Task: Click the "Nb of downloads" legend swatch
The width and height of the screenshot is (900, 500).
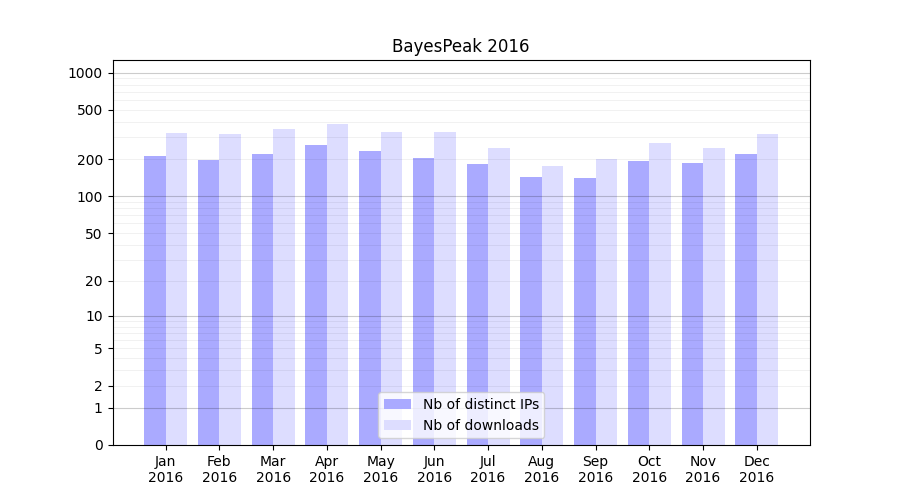Action: click(398, 425)
